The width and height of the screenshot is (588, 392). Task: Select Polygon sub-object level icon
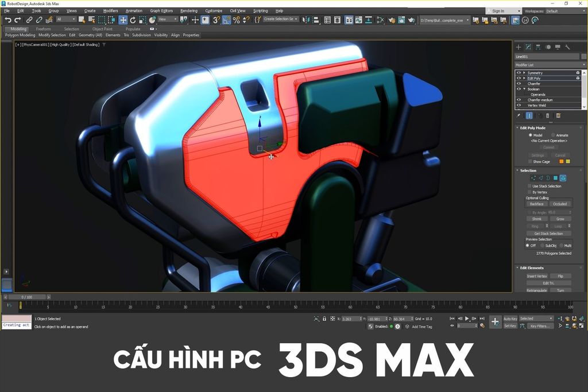tap(555, 178)
